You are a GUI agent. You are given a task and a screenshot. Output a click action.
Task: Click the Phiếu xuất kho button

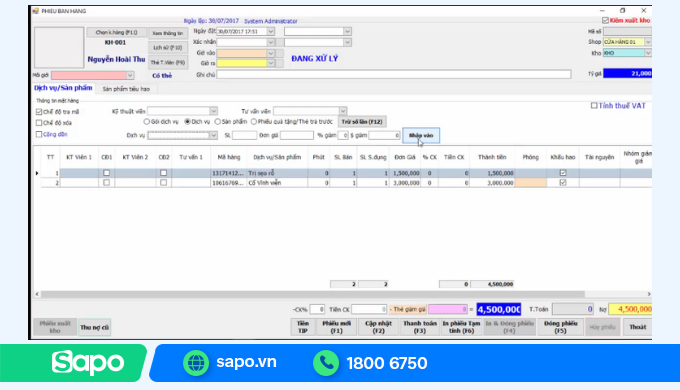pos(55,327)
